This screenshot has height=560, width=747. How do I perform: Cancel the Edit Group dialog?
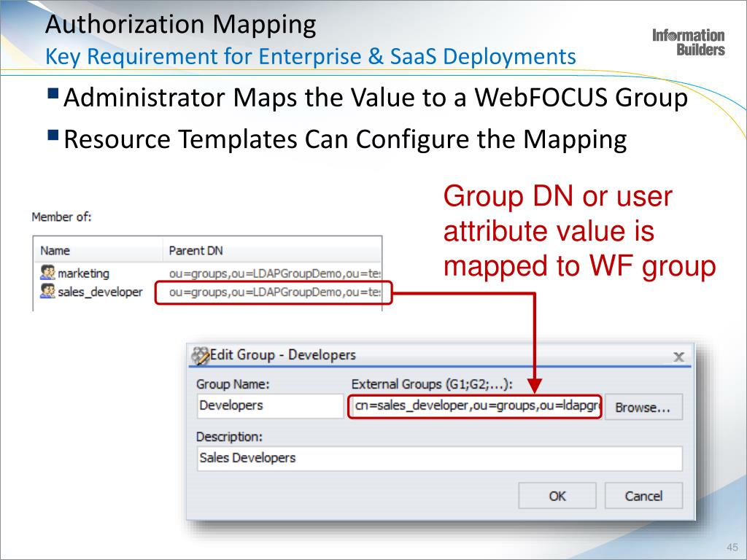pyautogui.click(x=643, y=496)
